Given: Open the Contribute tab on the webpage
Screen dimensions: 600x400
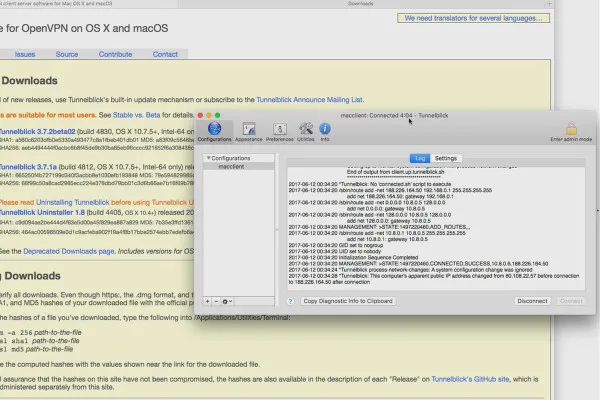Looking at the screenshot, I should click(x=115, y=54).
